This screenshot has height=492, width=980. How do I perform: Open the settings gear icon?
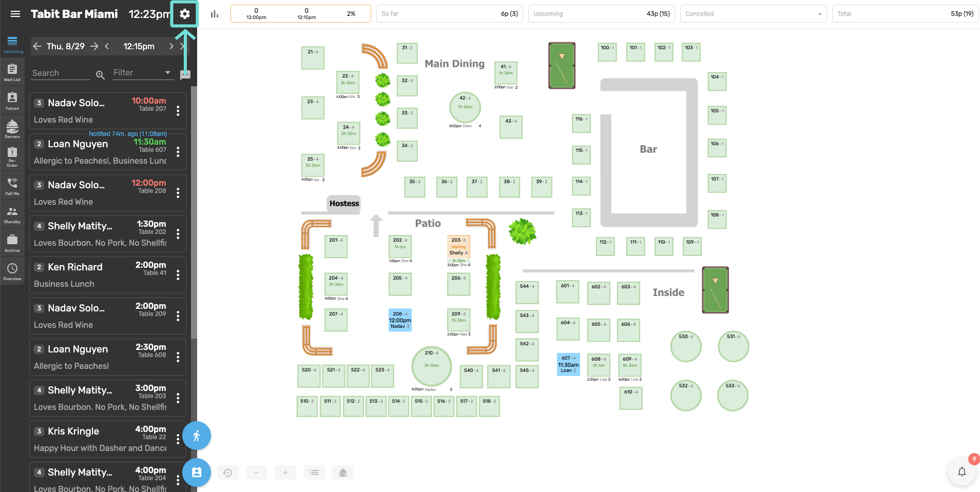(184, 14)
